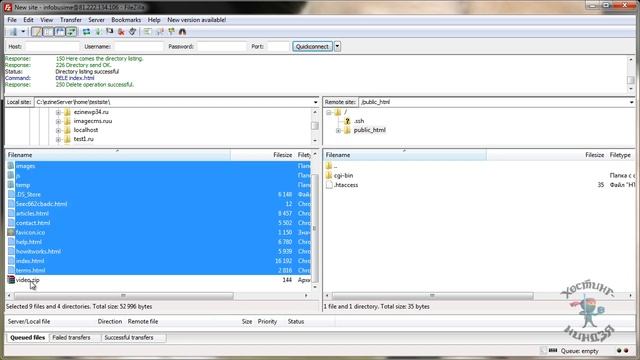Open the Remote site path dropdown
This screenshot has height=360, width=640.
631,102
